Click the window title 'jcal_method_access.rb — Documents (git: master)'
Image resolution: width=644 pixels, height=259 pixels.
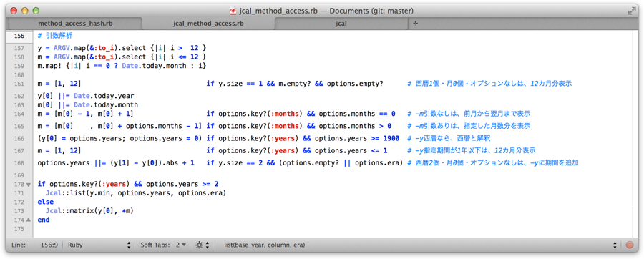coord(326,10)
